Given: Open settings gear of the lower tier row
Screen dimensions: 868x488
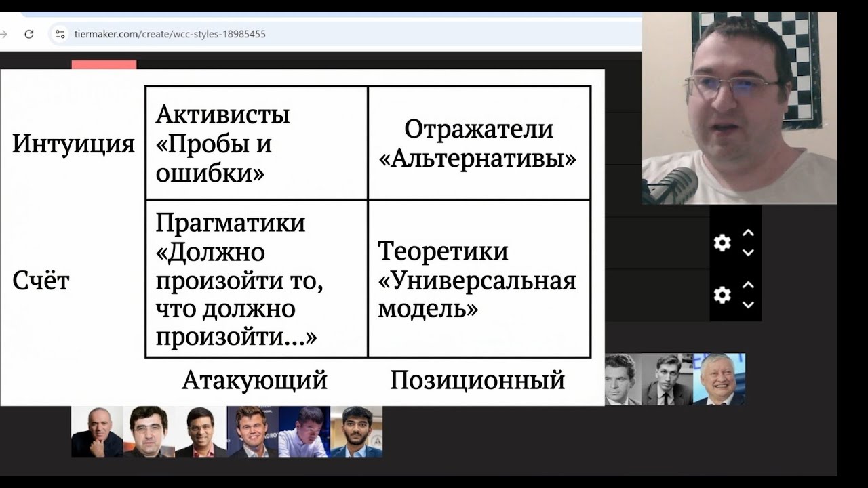Looking at the screenshot, I should [x=722, y=295].
